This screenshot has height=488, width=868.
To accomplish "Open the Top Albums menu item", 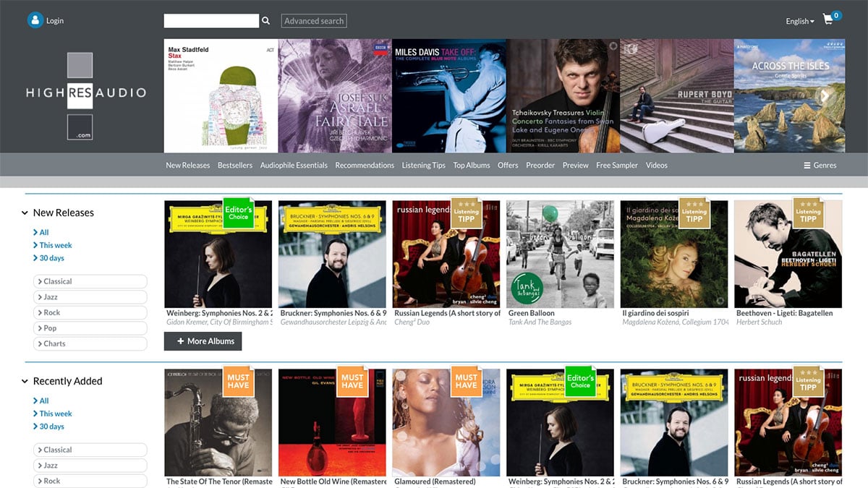I will pos(472,166).
